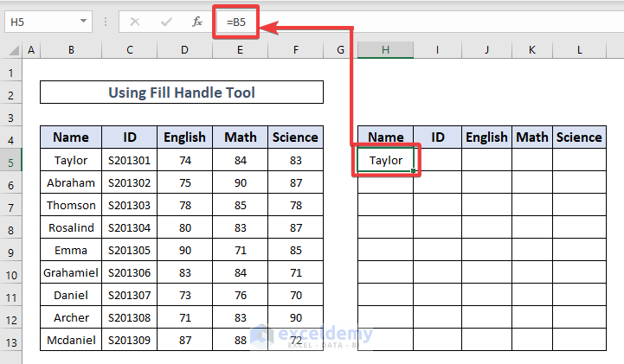The width and height of the screenshot is (624, 364).
Task: Select column F header
Action: coord(296,50)
